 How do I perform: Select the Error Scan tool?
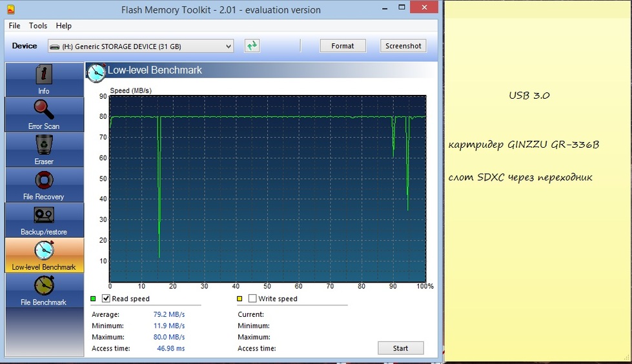(44, 114)
